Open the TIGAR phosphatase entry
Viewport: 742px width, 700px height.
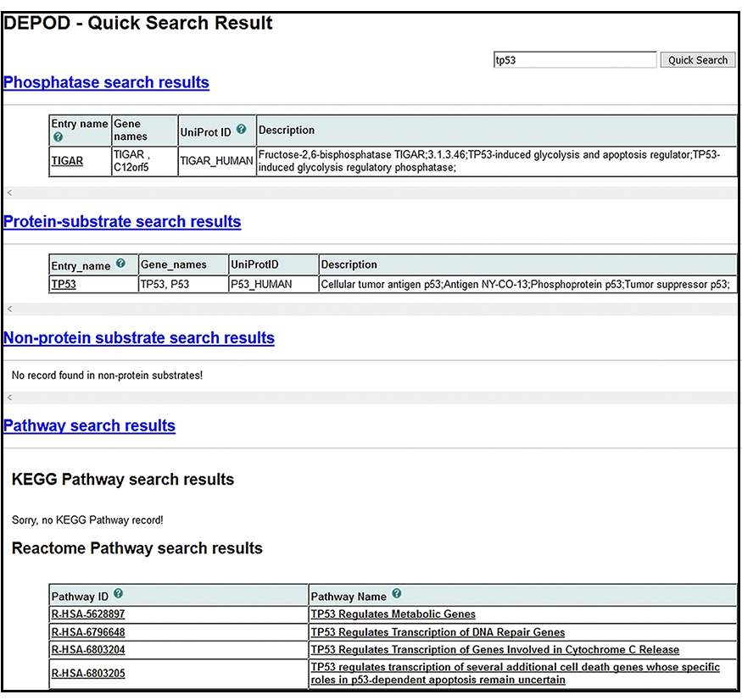(66, 161)
